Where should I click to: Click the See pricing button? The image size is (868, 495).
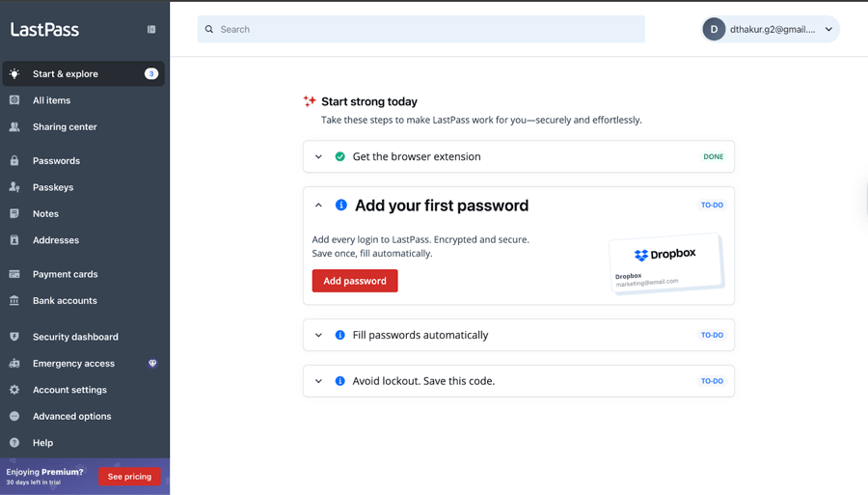click(x=129, y=476)
